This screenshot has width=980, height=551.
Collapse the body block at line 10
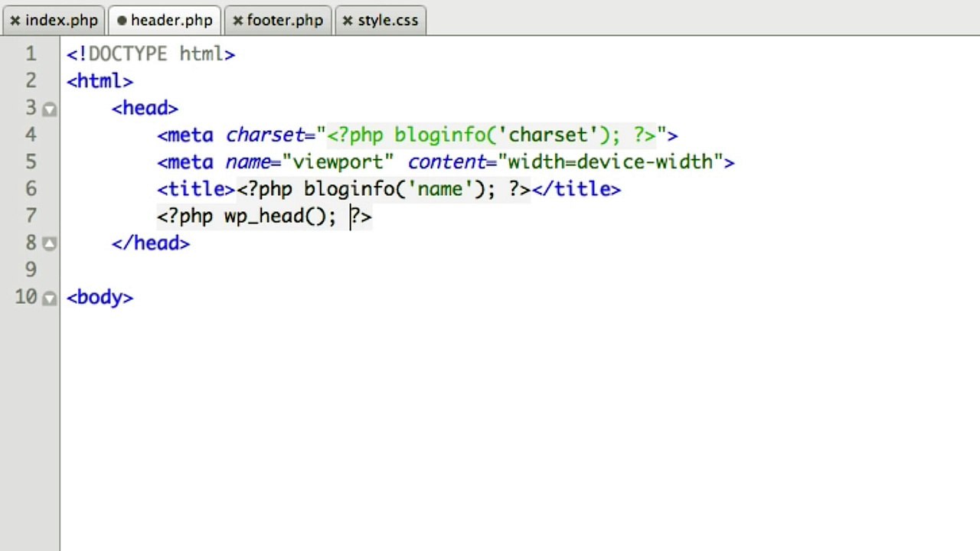49,298
